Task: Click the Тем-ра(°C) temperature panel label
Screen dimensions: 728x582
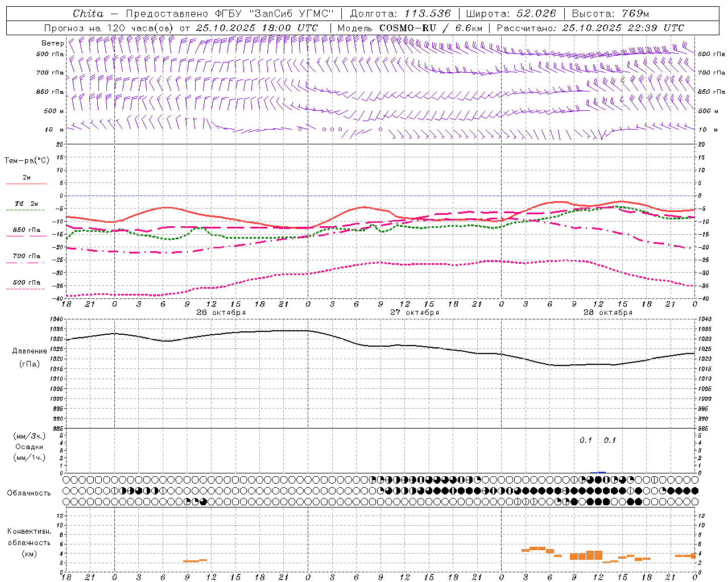Action: point(27,160)
